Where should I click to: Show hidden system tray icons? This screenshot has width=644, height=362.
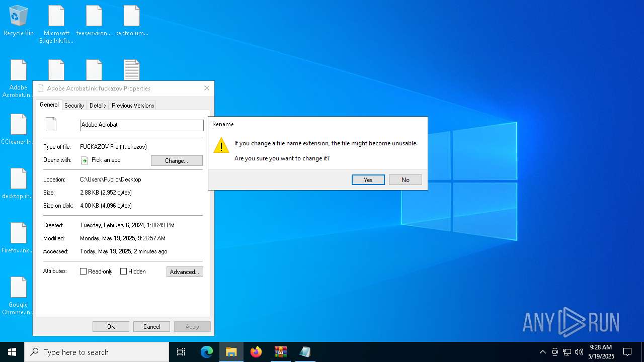tap(542, 352)
